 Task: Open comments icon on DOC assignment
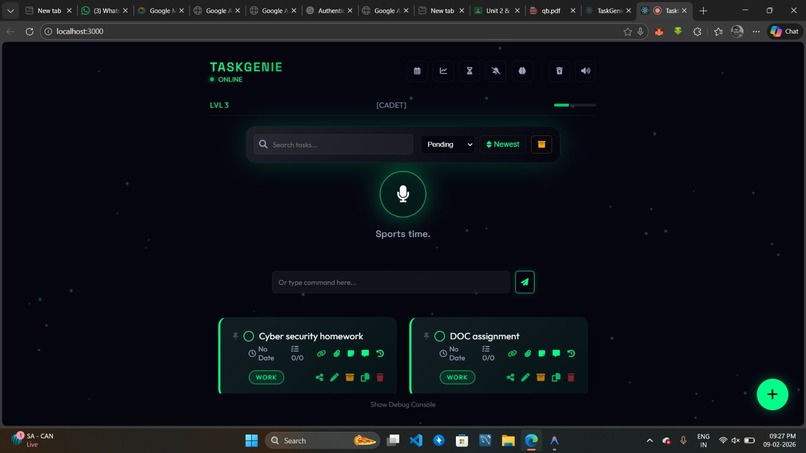coord(556,353)
